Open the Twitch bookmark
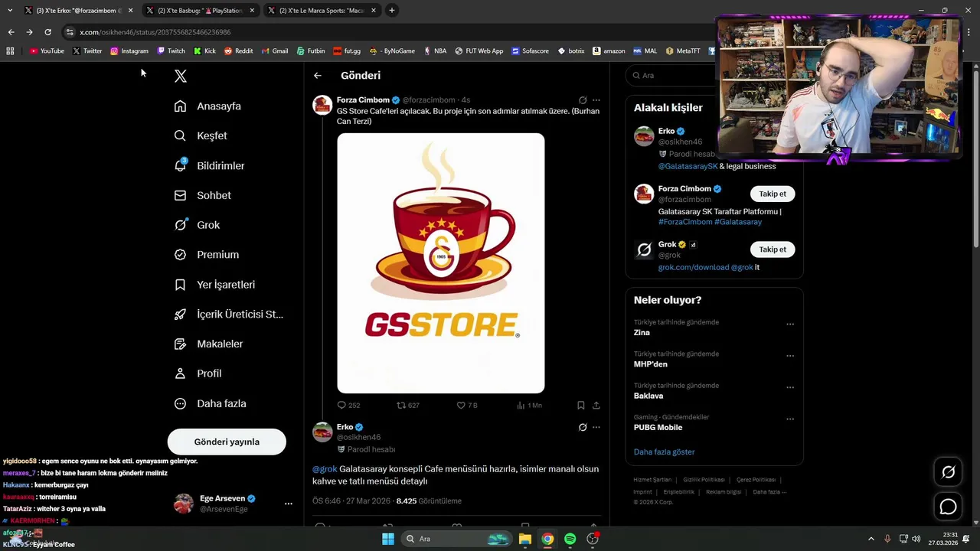Viewport: 980px width, 551px height. [171, 51]
